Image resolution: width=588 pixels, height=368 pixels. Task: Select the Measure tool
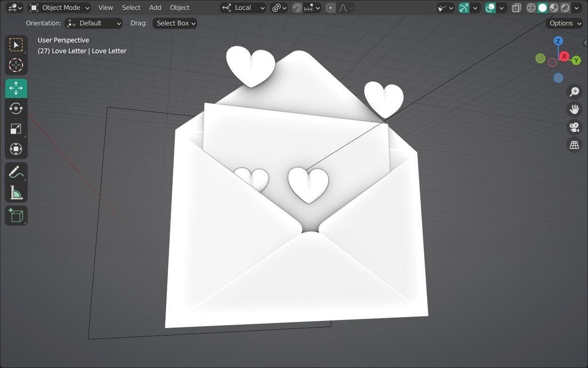(x=16, y=192)
